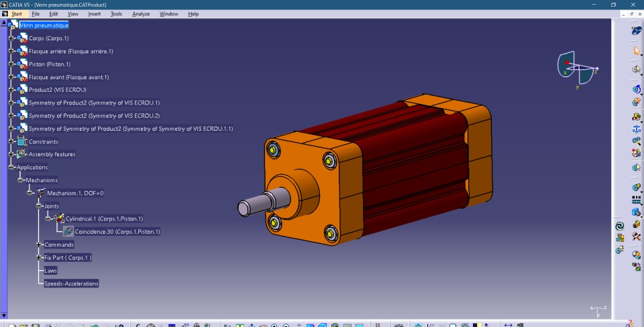The image size is (644, 327).
Task: Select 'Symmetry of Symmetry of Product2' tree row
Action: pyautogui.click(x=131, y=129)
